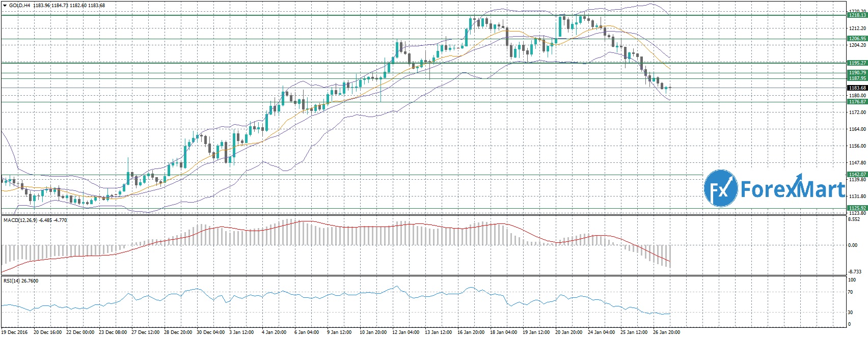Click the 9 Jan 12:00 time label
The width and height of the screenshot is (868, 338).
[x=340, y=332]
